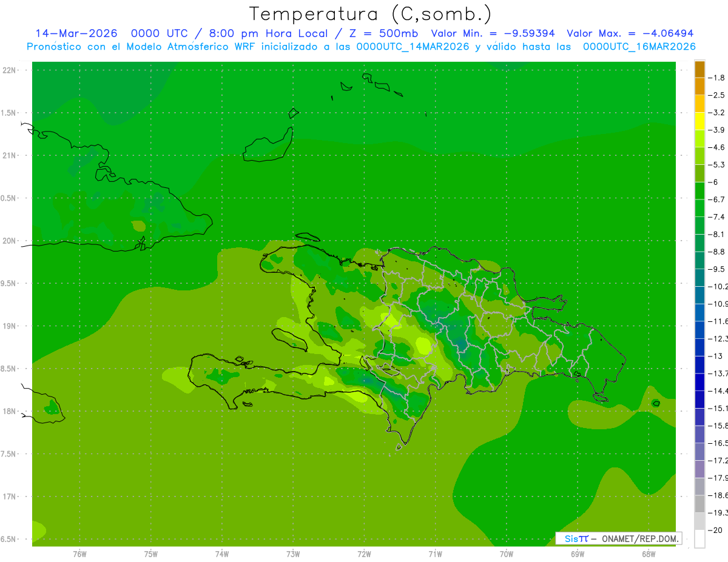Click the '-4.6' colorbar label
Viewport: 728px width, 562px height.
pyautogui.click(x=716, y=147)
